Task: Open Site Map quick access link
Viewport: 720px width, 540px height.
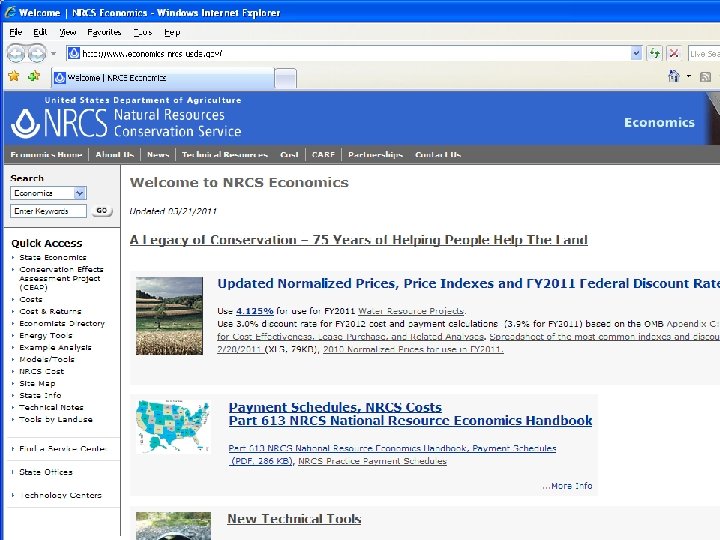Action: 37,383
